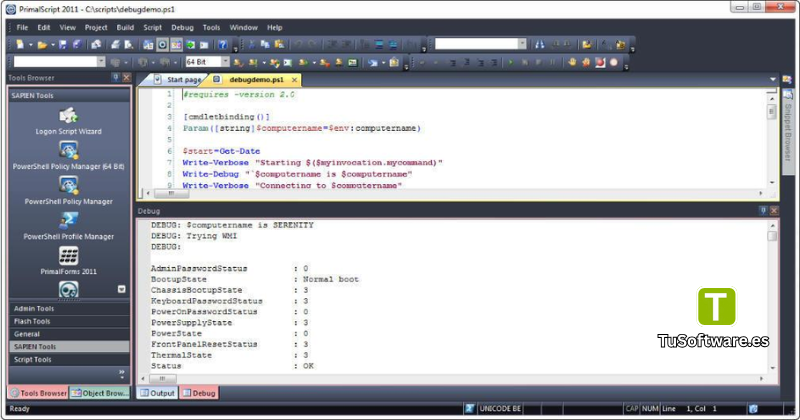Select the Debug tab at bottom
This screenshot has width=800, height=420.
click(x=199, y=393)
